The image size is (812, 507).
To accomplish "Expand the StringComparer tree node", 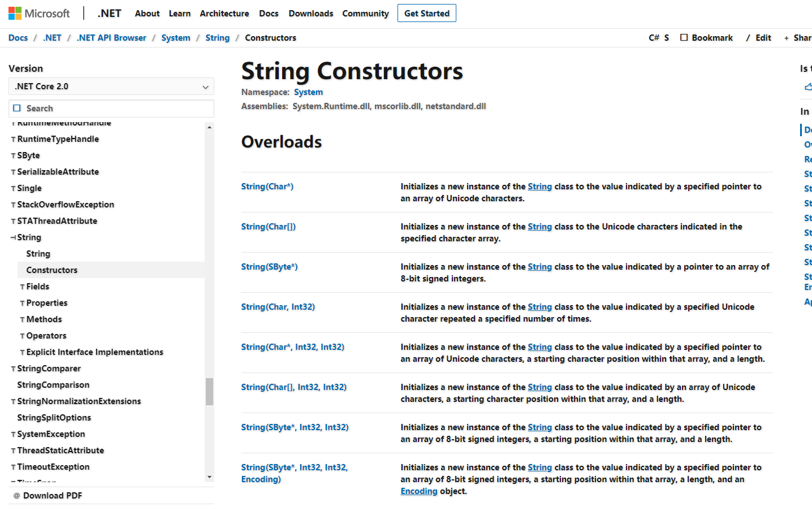I will 14,369.
